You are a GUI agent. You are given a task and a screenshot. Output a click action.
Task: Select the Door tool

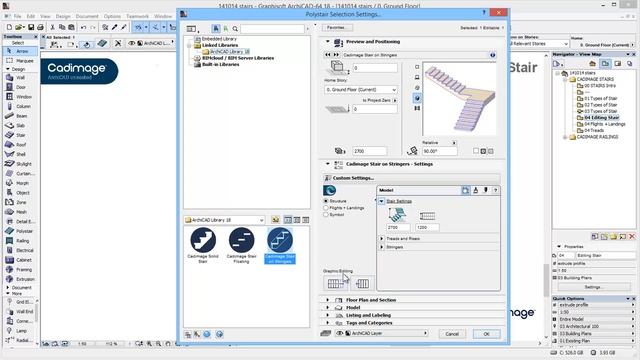click(x=20, y=87)
